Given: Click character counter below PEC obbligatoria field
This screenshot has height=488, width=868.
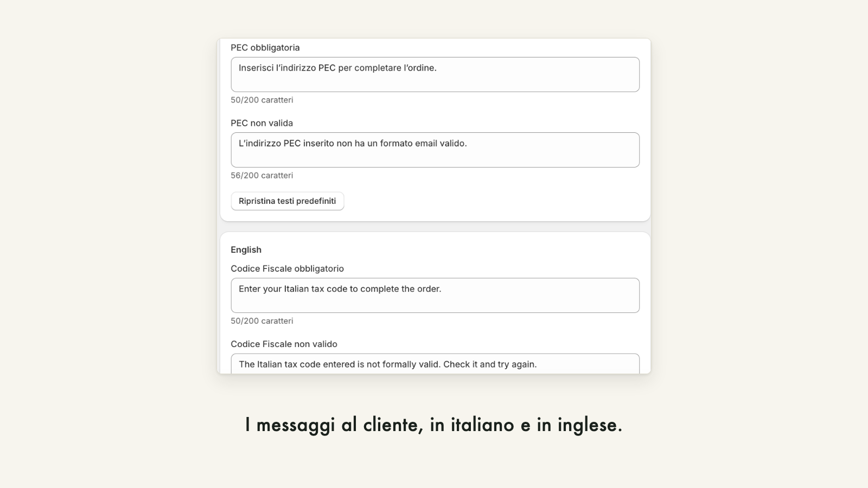Looking at the screenshot, I should pyautogui.click(x=262, y=100).
